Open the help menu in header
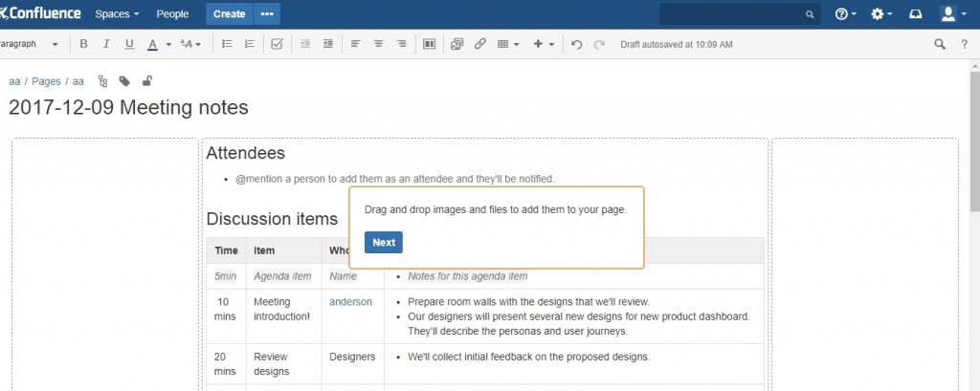 tap(845, 14)
